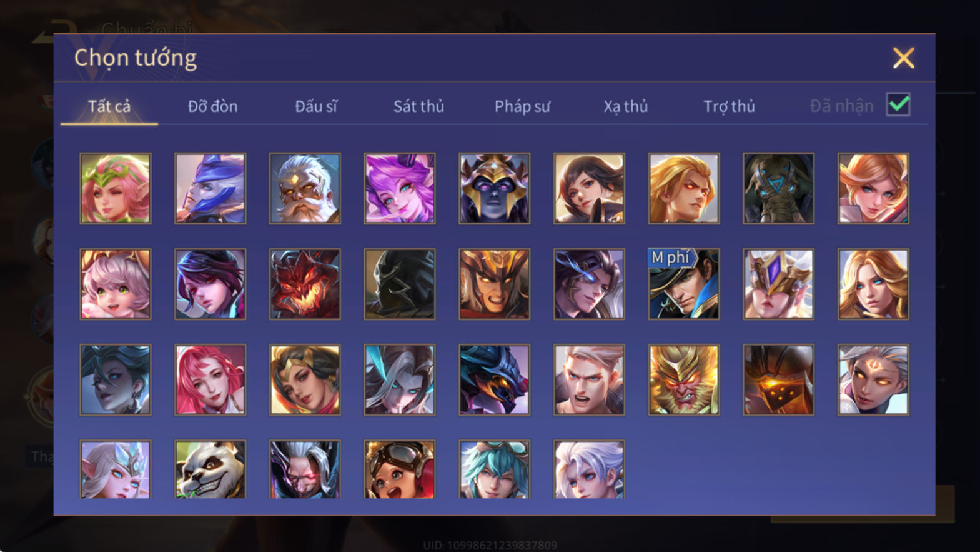Select the pink-haired elf with leaf crown
Image resolution: width=980 pixels, height=552 pixels.
pyautogui.click(x=116, y=188)
